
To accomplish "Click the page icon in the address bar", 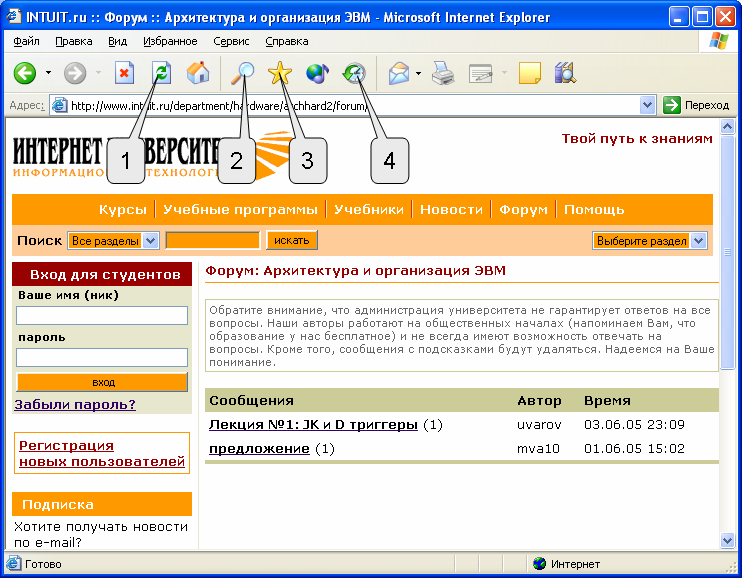I will point(59,105).
